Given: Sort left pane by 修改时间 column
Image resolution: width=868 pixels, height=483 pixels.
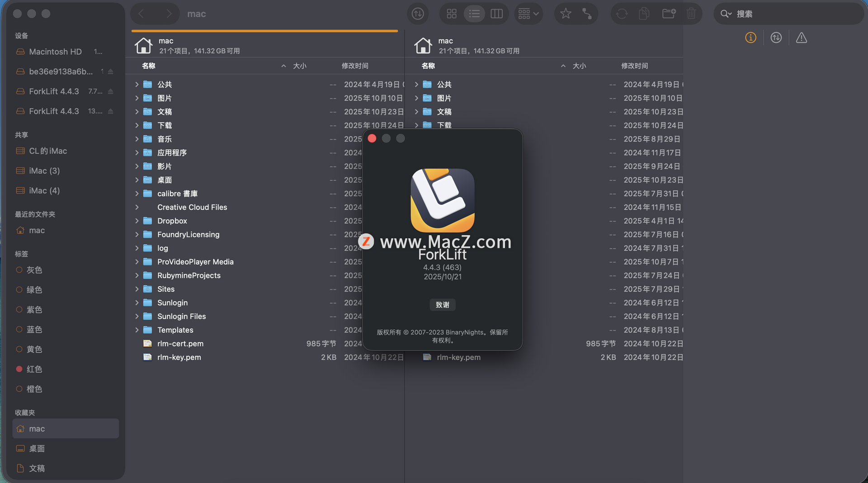Looking at the screenshot, I should 355,66.
